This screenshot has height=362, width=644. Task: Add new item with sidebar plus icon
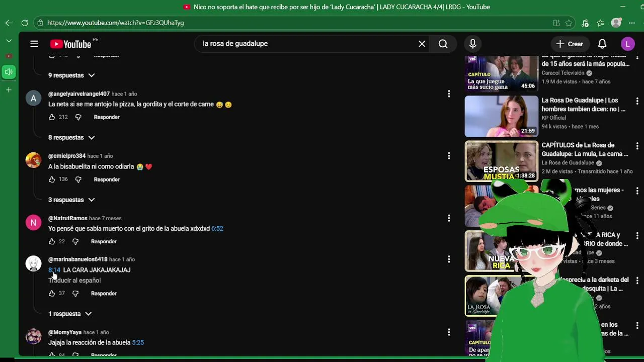[9, 90]
